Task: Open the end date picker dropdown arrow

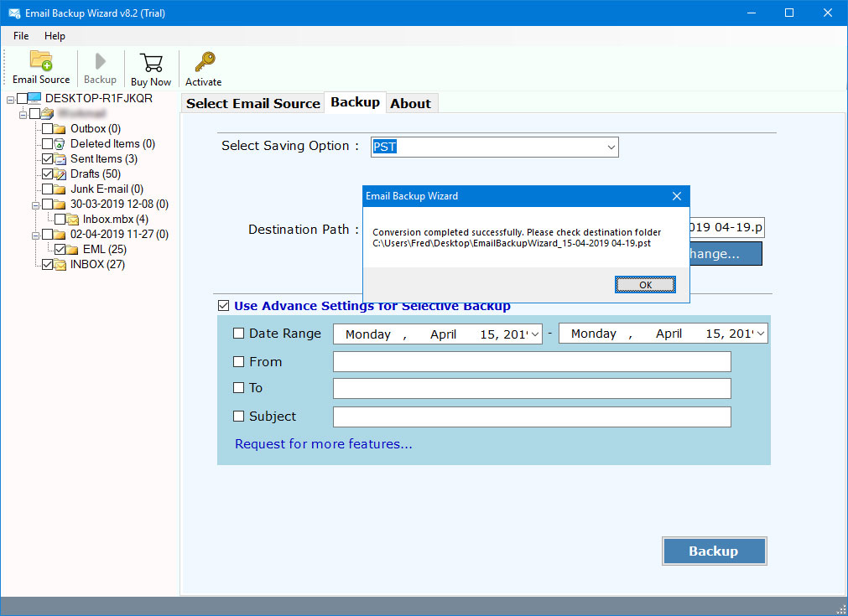Action: point(761,334)
